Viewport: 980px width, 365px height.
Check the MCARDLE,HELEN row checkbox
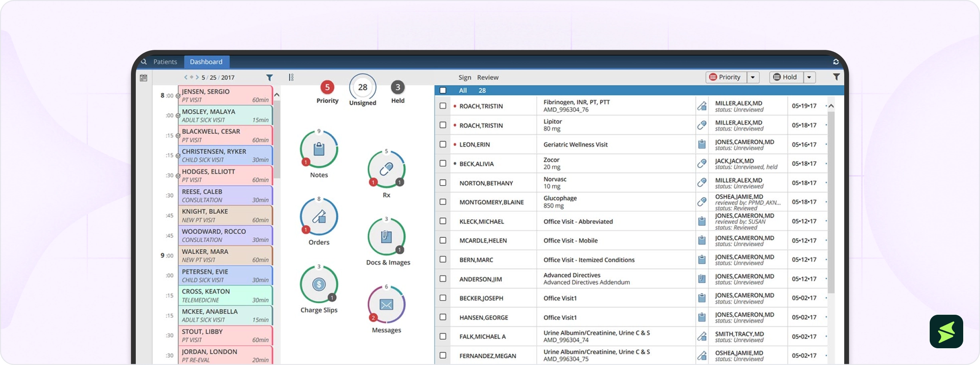tap(443, 240)
